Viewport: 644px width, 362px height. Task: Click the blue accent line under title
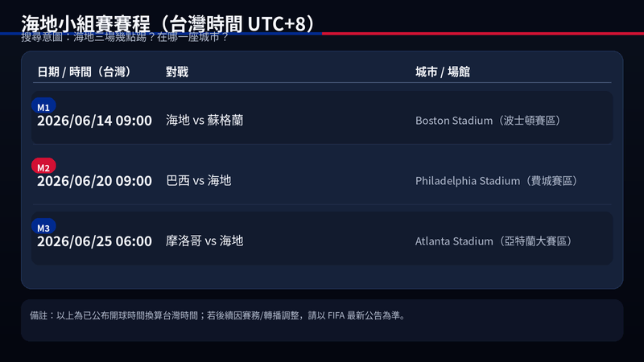click(161, 34)
